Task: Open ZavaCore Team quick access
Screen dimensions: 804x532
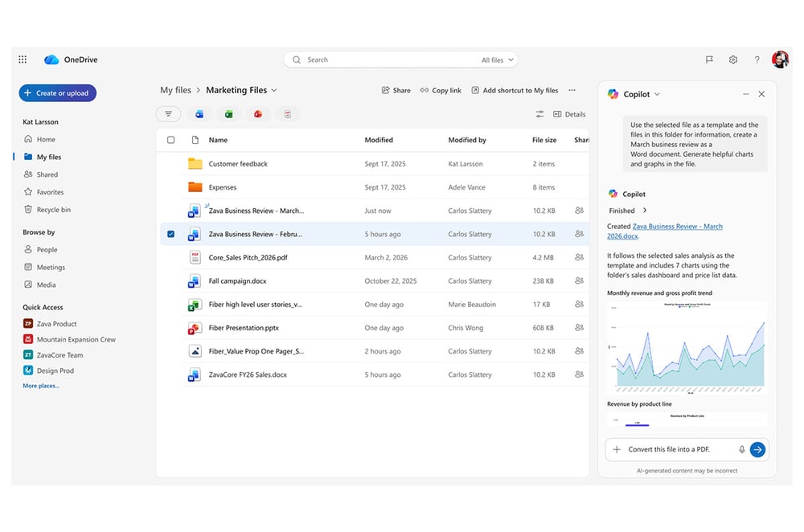Action: point(53,355)
